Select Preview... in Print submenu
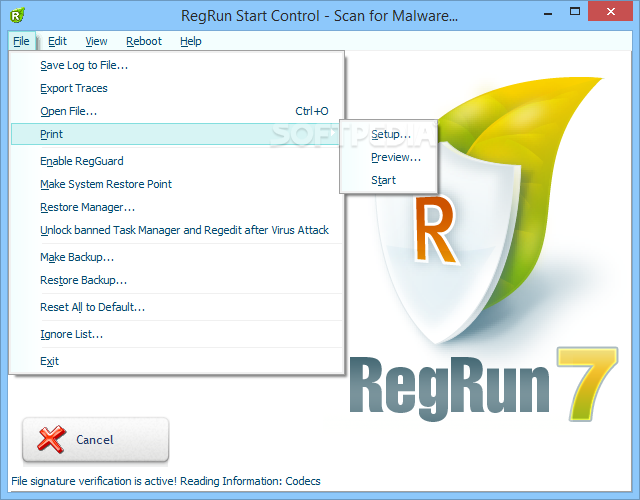 389,157
